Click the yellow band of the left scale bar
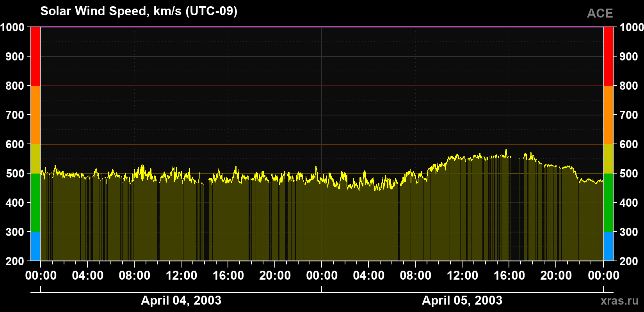Screen dimensions: 644x312 tap(36, 159)
